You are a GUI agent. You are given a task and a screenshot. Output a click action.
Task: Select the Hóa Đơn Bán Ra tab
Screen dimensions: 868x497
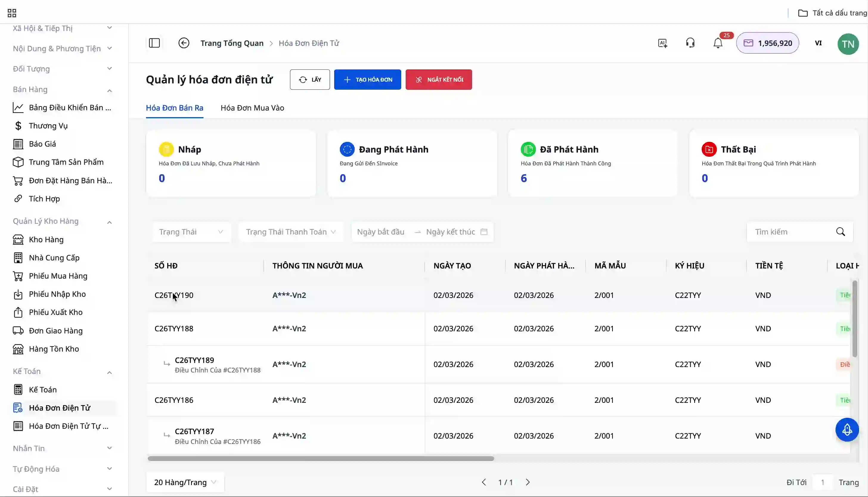pyautogui.click(x=174, y=108)
